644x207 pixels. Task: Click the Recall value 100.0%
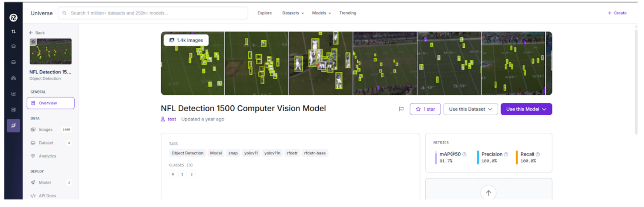(x=528, y=161)
